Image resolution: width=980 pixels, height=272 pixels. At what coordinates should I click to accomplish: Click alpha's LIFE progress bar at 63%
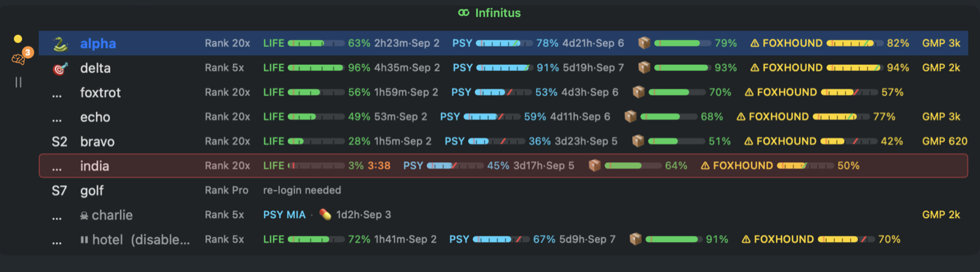[x=316, y=43]
